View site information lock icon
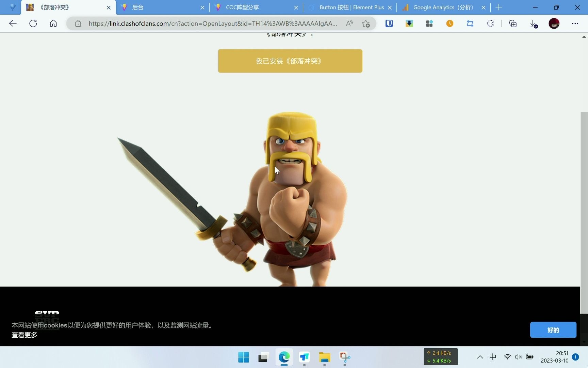Image resolution: width=588 pixels, height=368 pixels. tap(78, 24)
